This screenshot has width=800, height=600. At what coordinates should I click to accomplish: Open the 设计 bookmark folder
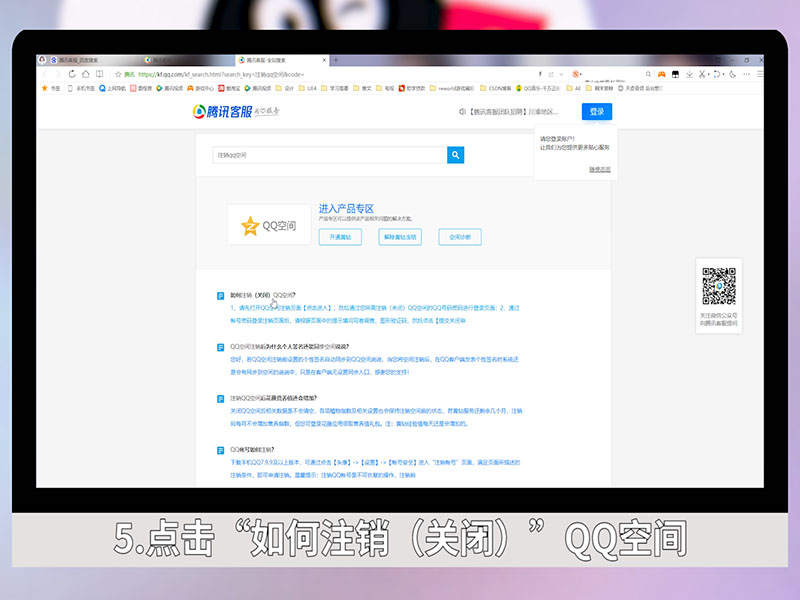(285, 88)
